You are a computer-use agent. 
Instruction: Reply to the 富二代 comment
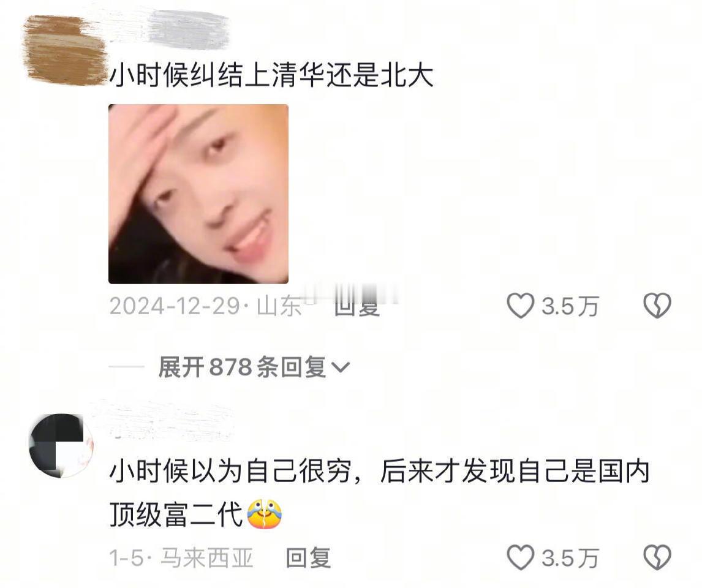tap(309, 558)
